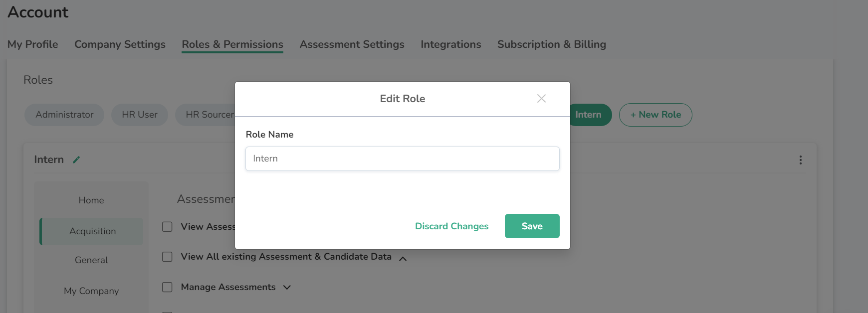Viewport: 868px width, 313px height.
Task: Open the three-dot options menu for Intern role
Action: point(800,160)
